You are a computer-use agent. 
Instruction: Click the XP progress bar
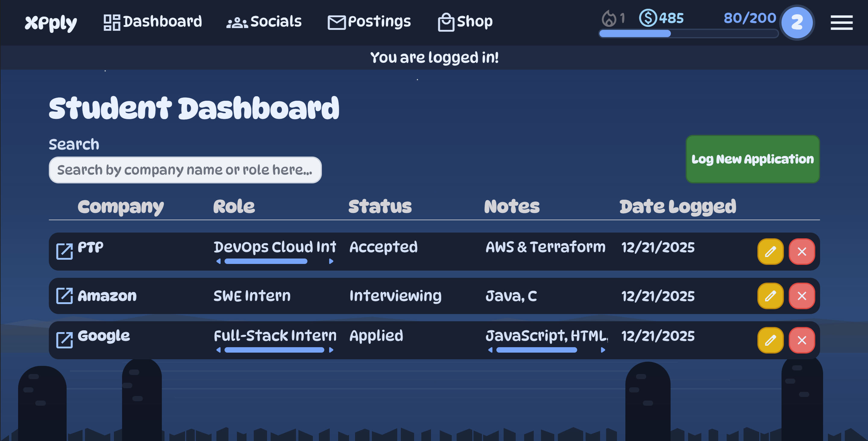click(x=688, y=33)
